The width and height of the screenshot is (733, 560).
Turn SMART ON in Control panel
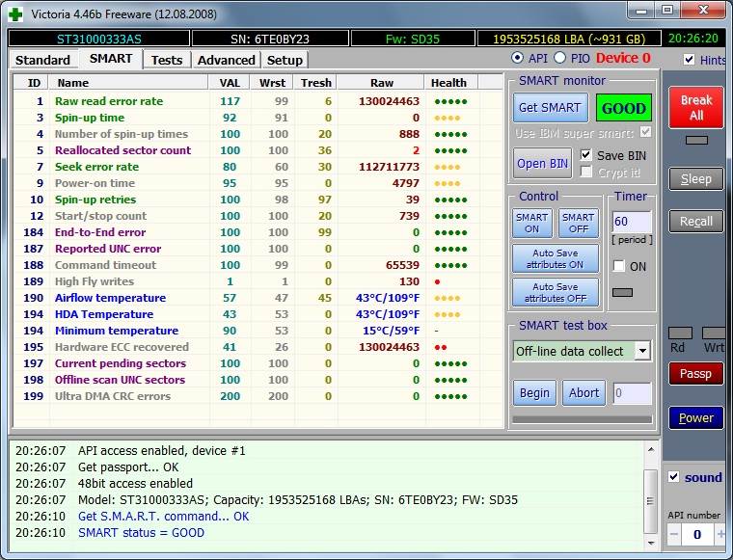(x=531, y=224)
